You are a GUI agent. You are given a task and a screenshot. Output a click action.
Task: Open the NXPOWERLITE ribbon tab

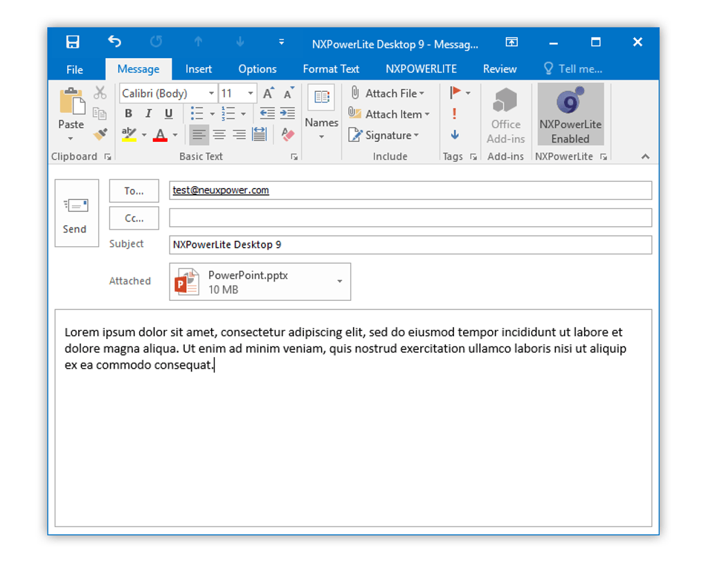click(x=421, y=69)
